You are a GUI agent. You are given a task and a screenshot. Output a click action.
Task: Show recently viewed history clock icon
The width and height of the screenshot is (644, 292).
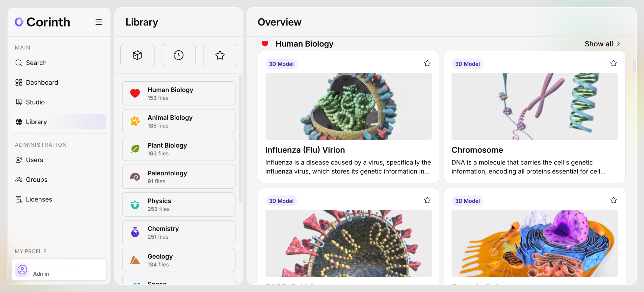179,55
